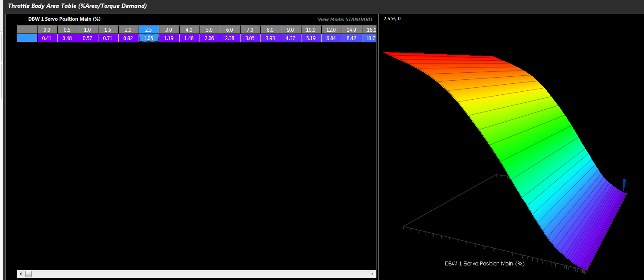This screenshot has width=644, height=280.
Task: Select the cell with value 0.41
Action: pyautogui.click(x=47, y=38)
